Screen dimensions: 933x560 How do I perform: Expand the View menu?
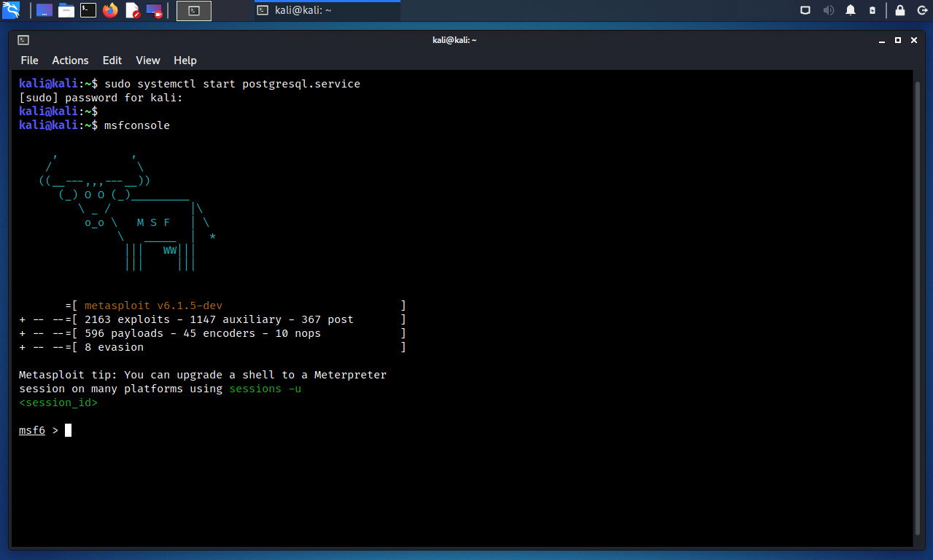pyautogui.click(x=148, y=61)
